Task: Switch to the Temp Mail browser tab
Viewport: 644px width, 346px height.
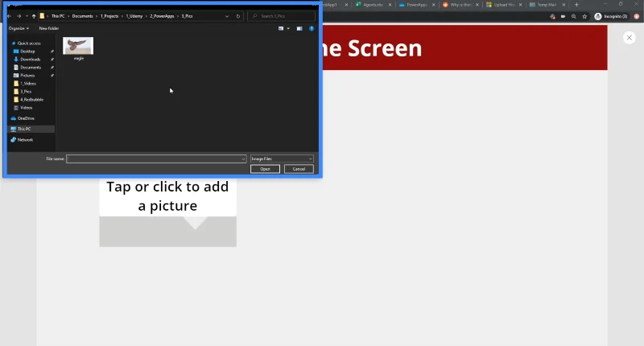Action: coord(547,5)
